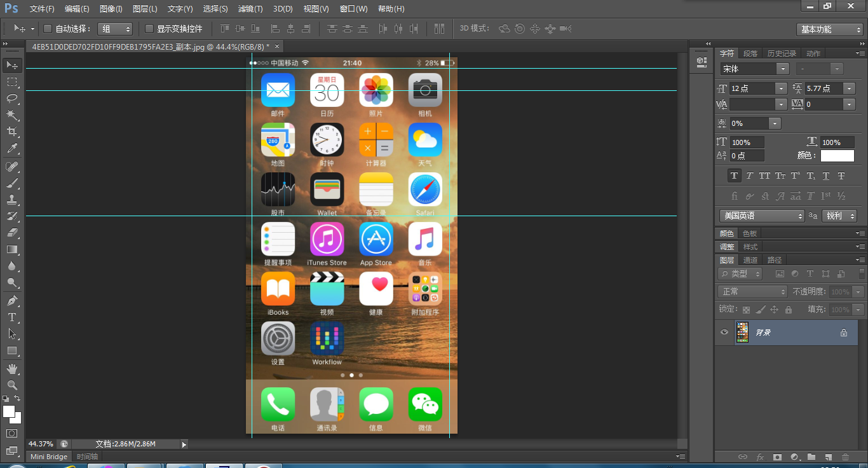The image size is (868, 468).
Task: Select the Dodge tool
Action: (x=12, y=282)
